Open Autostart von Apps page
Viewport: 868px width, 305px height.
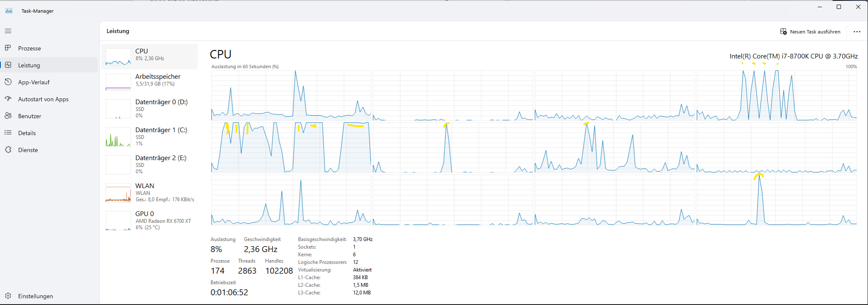(49, 99)
